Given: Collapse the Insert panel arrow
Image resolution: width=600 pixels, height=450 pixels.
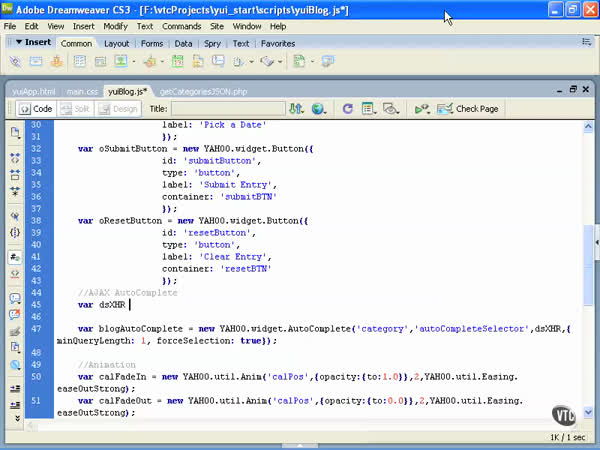Looking at the screenshot, I should pos(19,43).
